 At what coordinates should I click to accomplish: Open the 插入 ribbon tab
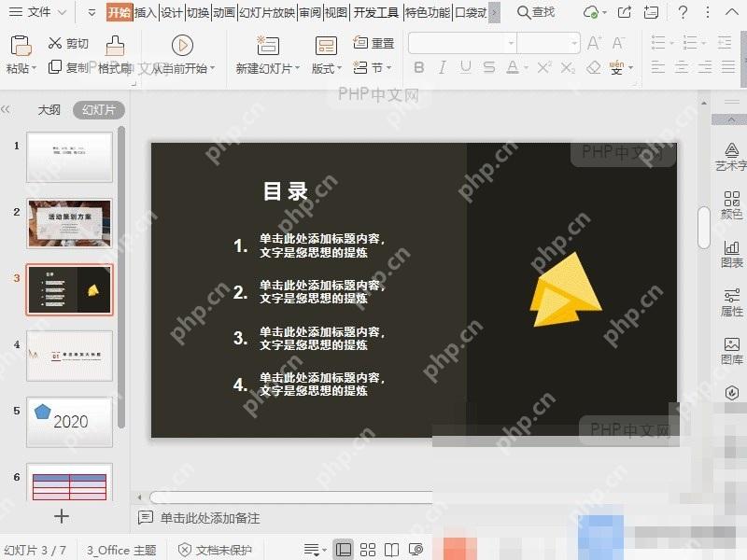tap(146, 12)
